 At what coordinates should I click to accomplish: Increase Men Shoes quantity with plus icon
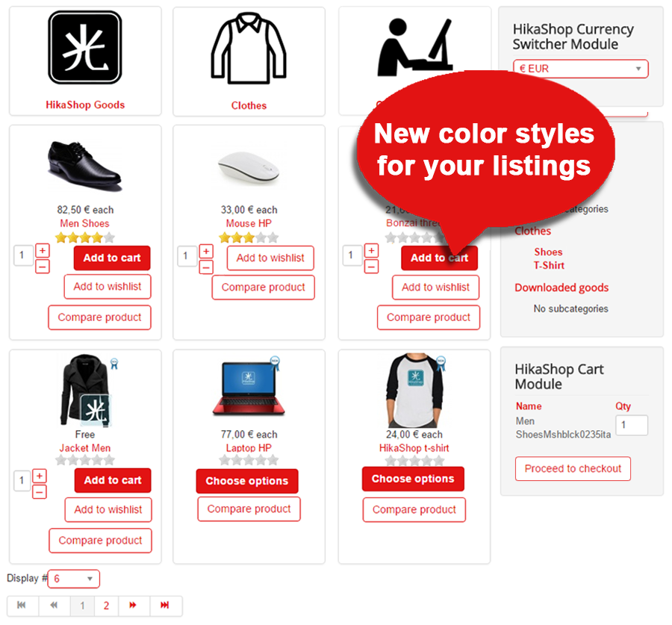tap(42, 250)
